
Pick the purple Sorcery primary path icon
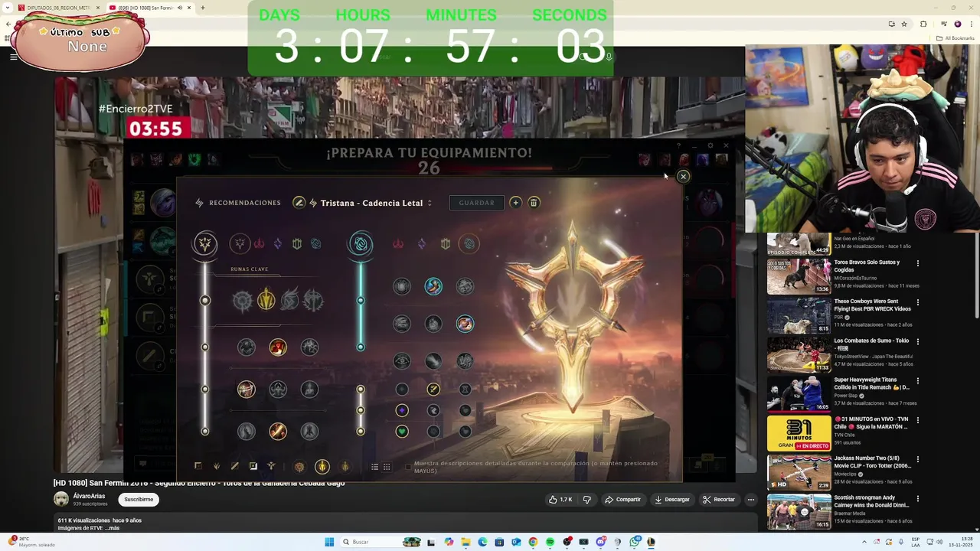pyautogui.click(x=277, y=243)
